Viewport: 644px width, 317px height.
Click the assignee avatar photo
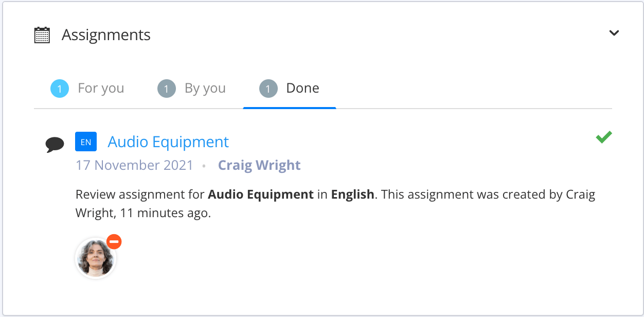click(x=96, y=258)
